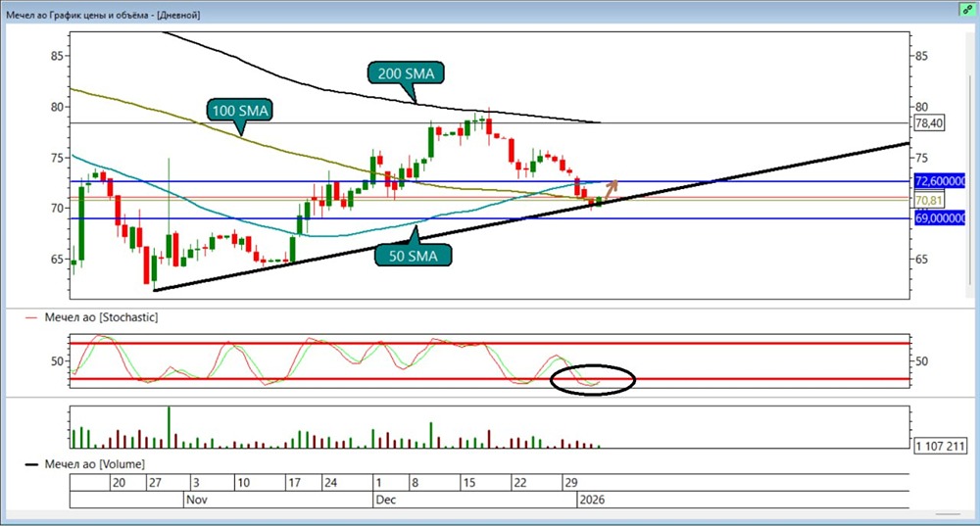Click the Dec month label on date axis
Viewport: 980px width, 526px height.
pyautogui.click(x=385, y=500)
